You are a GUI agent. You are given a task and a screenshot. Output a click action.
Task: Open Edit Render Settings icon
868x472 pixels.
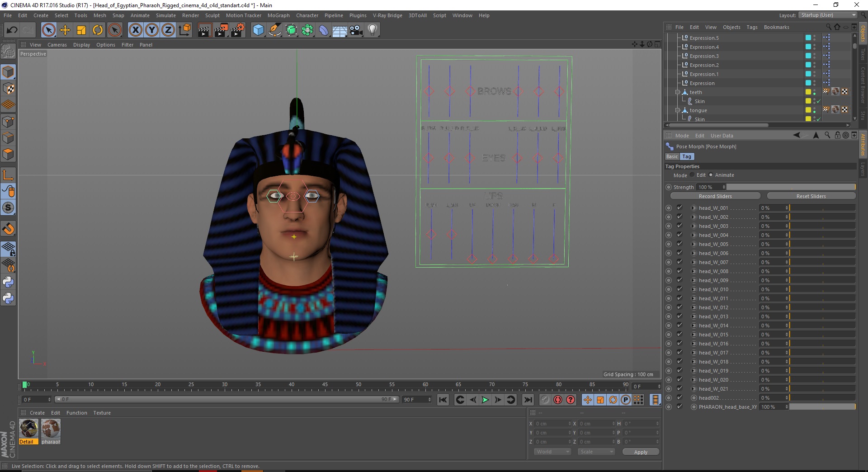238,30
